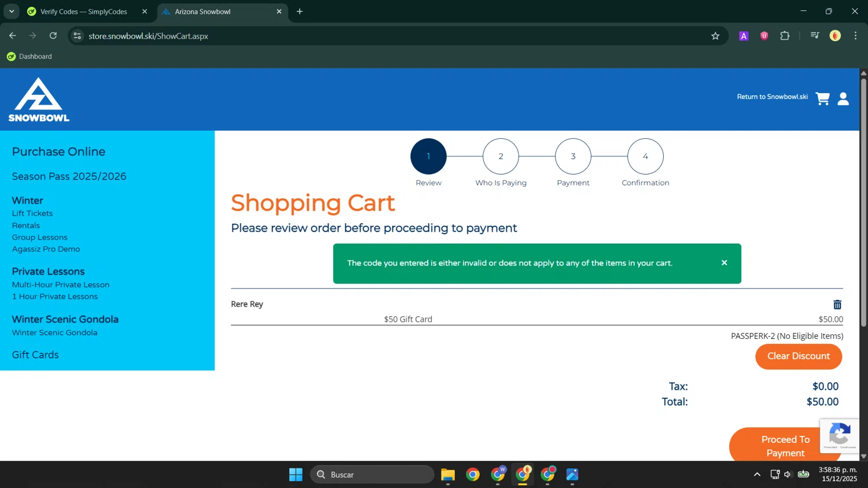View site information icon in address bar
868x488 pixels.
pos(77,36)
